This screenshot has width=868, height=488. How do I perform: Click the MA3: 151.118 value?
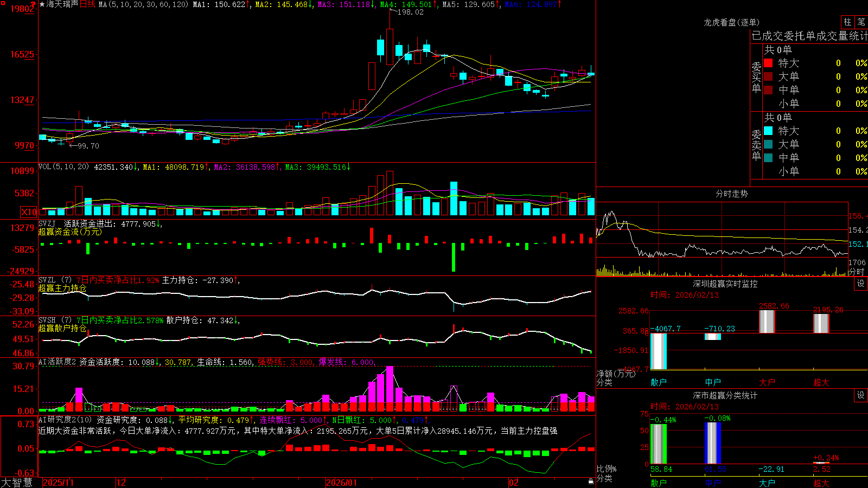click(344, 4)
